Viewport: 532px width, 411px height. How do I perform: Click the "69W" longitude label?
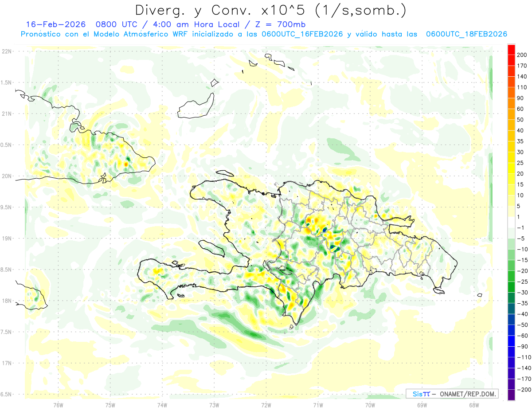click(422, 405)
